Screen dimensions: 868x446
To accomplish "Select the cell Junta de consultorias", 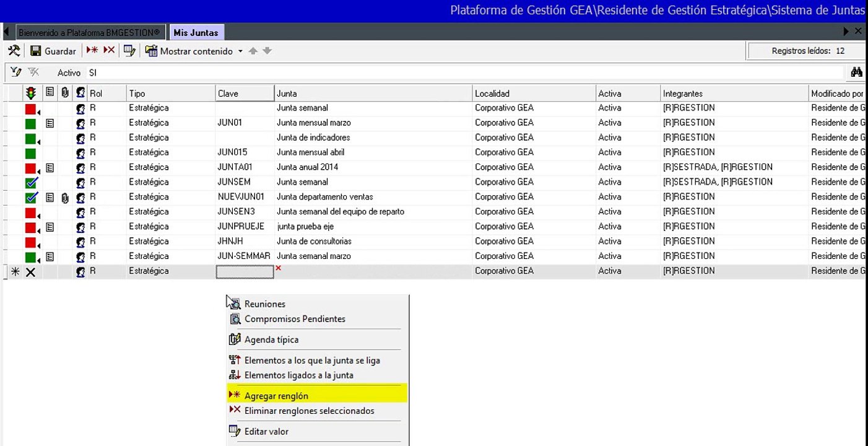I will 373,242.
